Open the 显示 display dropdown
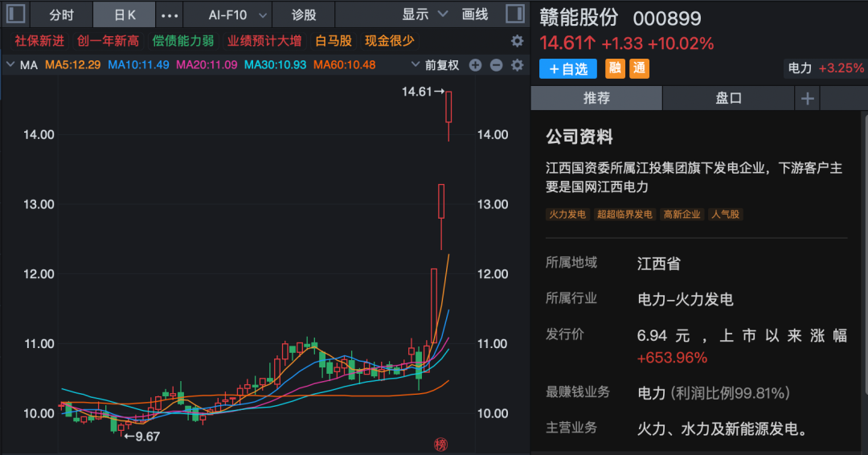This screenshot has width=868, height=455. pyautogui.click(x=425, y=14)
